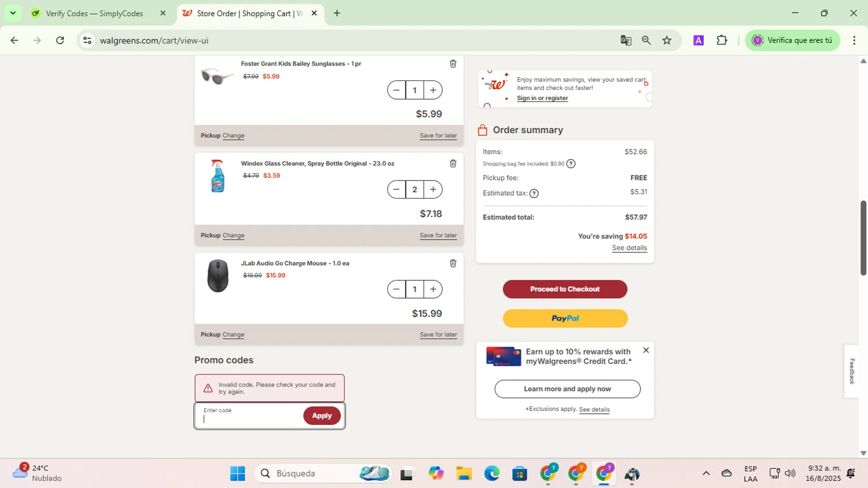Open Microsoft Store from taskbar
The width and height of the screenshot is (868, 488).
click(x=520, y=474)
